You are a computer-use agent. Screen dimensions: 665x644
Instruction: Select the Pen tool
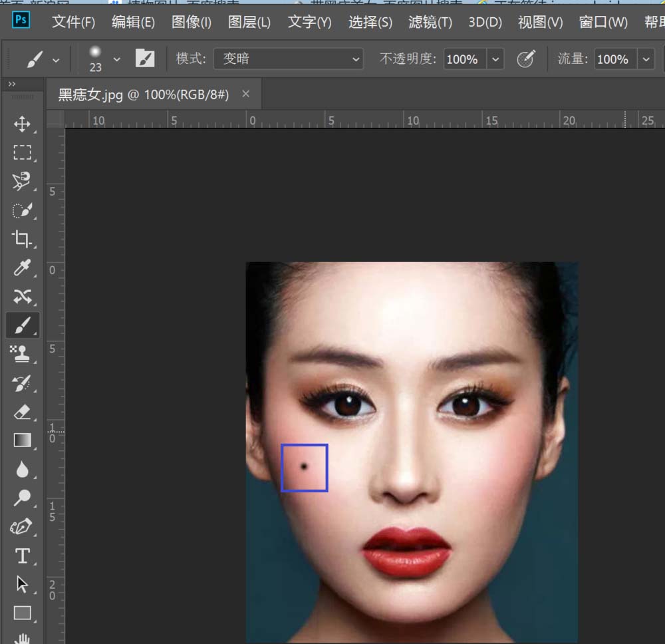(23, 526)
